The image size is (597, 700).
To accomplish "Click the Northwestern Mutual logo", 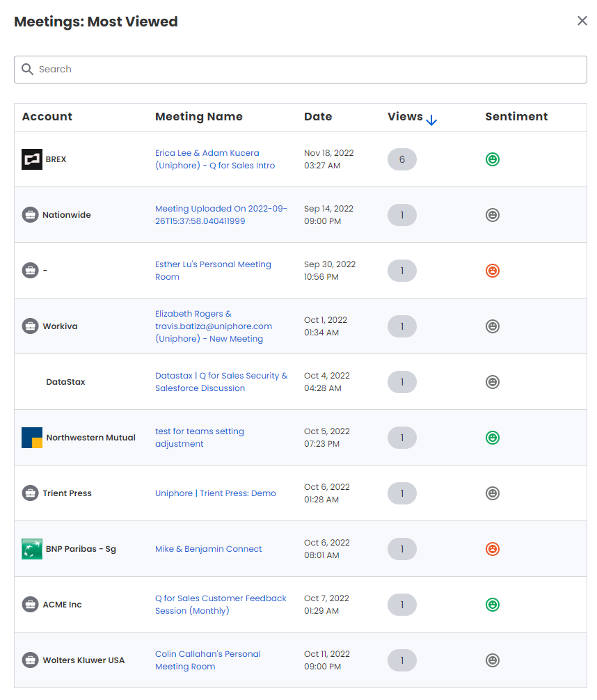I will click(32, 438).
